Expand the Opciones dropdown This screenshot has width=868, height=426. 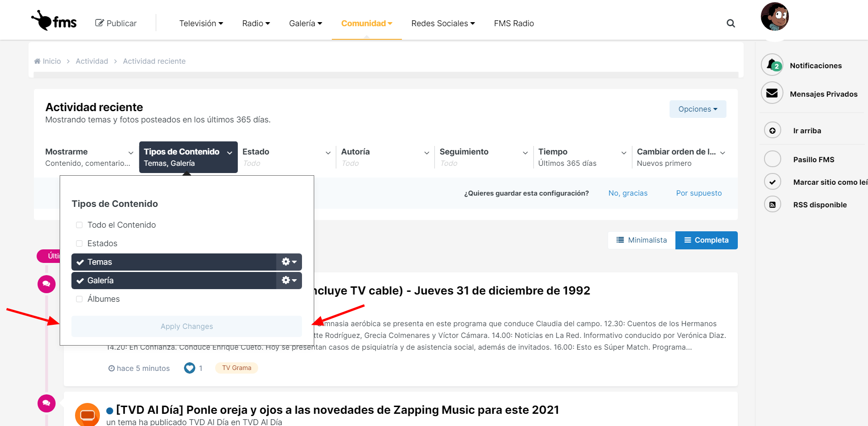coord(698,109)
